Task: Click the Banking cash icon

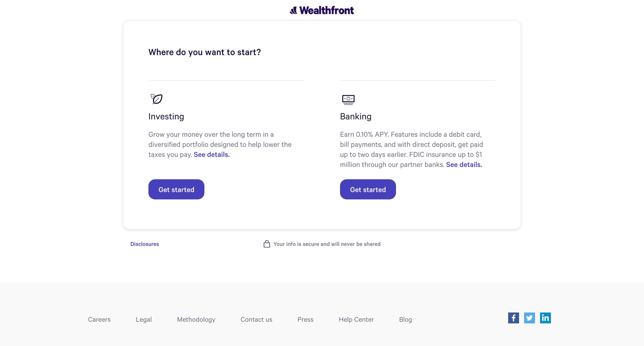Action: tap(348, 100)
